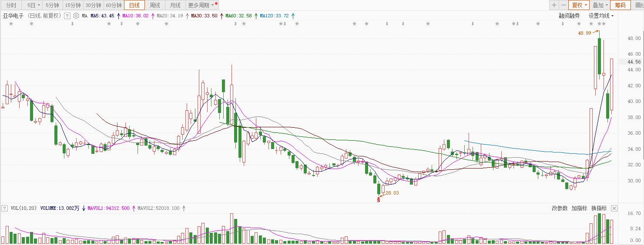Zoom out chart with minus button
The image size is (644, 245).
coord(563,5)
